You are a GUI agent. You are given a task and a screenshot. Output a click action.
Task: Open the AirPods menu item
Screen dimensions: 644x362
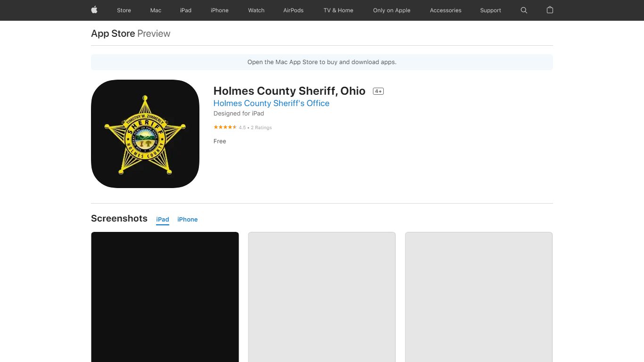click(x=293, y=10)
